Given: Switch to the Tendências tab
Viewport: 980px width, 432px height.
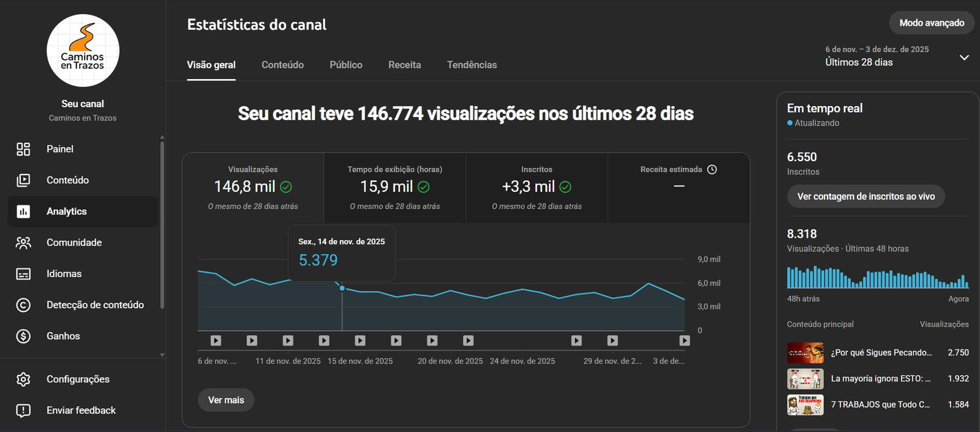Looking at the screenshot, I should tap(472, 65).
